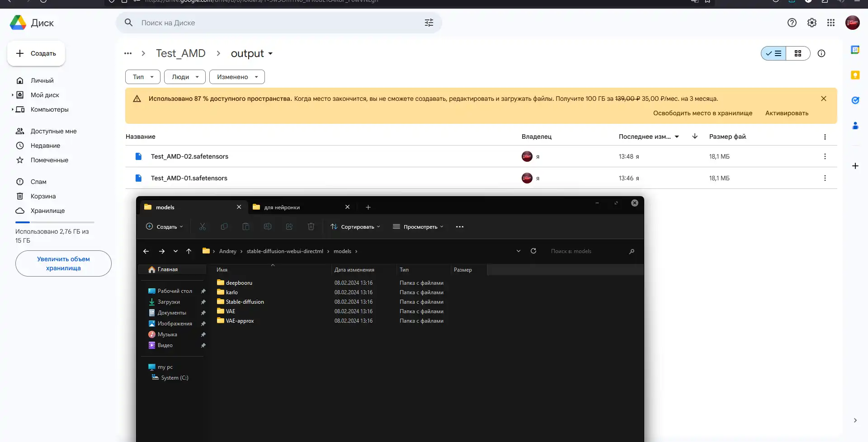Open Последнее изм... sort dropdown
Image resolution: width=868 pixels, height=442 pixels.
coord(649,136)
